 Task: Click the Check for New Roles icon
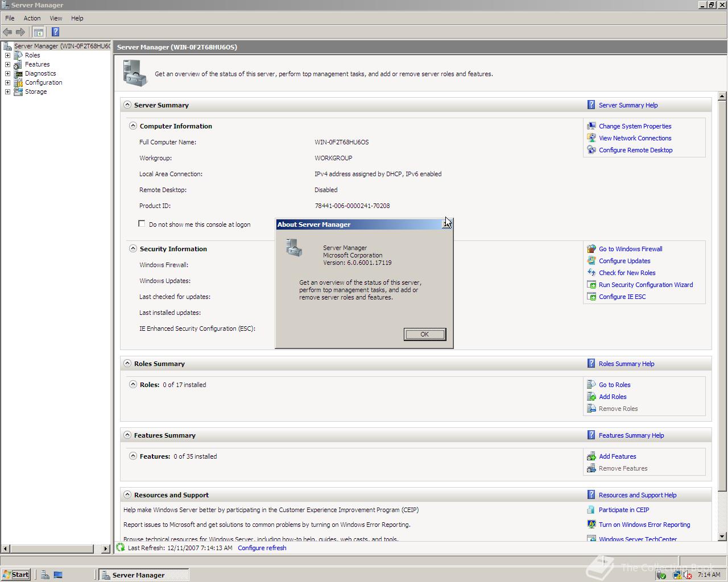pyautogui.click(x=591, y=273)
